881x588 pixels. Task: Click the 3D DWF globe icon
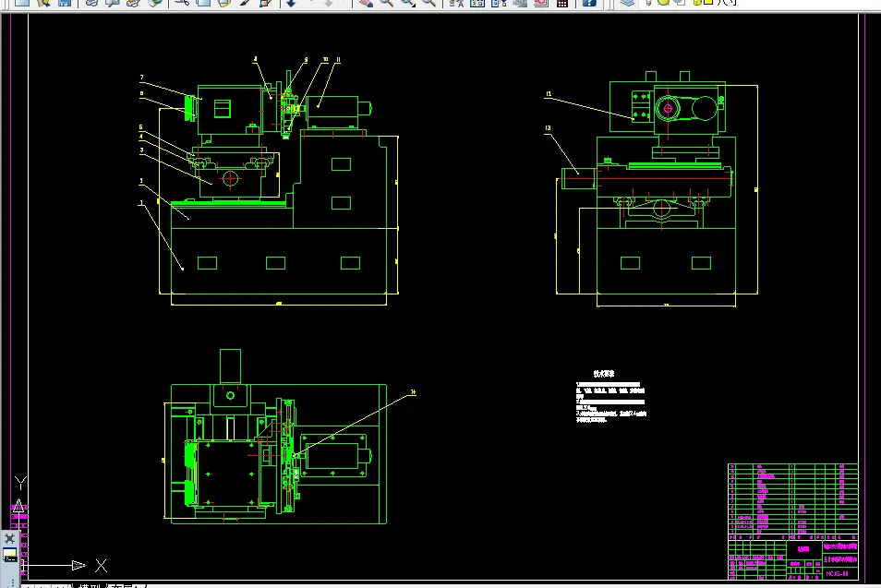coord(154,2)
